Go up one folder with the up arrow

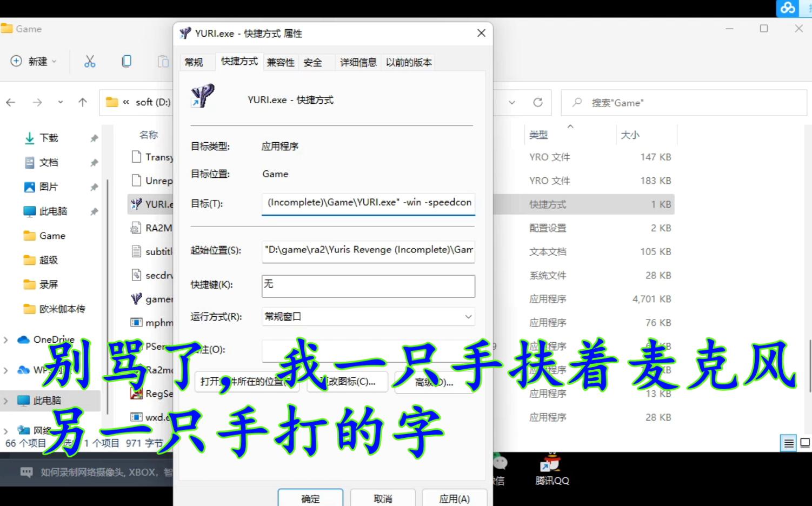[83, 102]
